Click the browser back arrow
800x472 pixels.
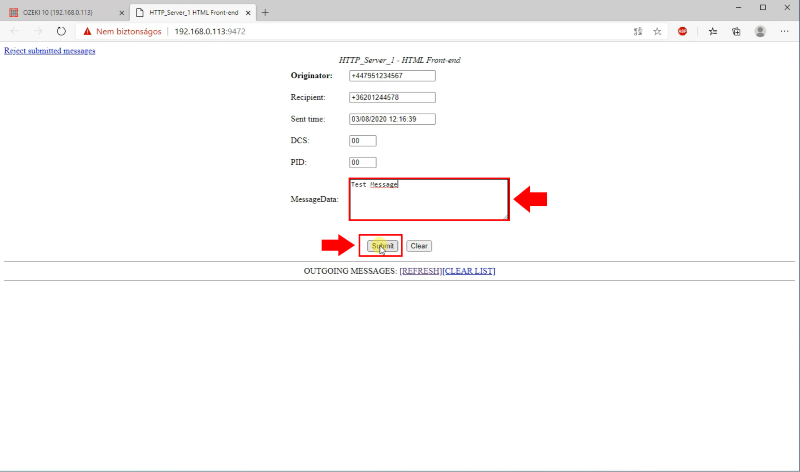coord(14,31)
